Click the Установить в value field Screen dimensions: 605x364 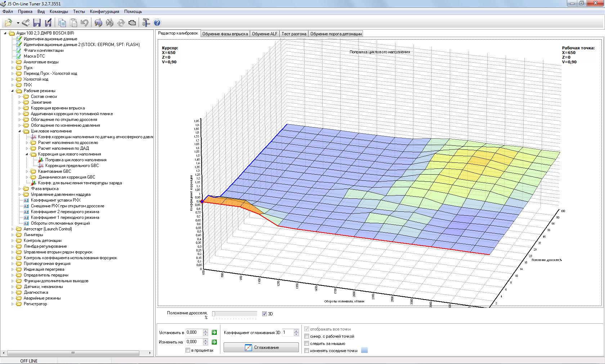pyautogui.click(x=194, y=332)
